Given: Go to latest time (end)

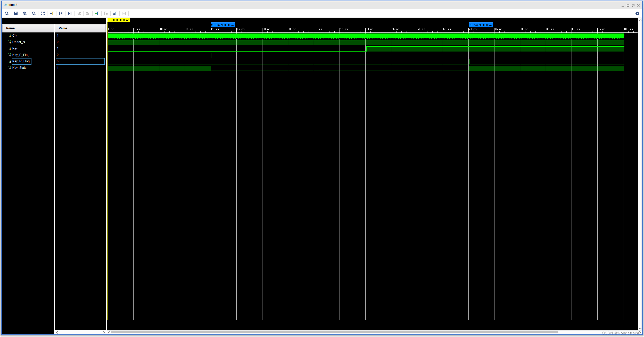Looking at the screenshot, I should 70,13.
